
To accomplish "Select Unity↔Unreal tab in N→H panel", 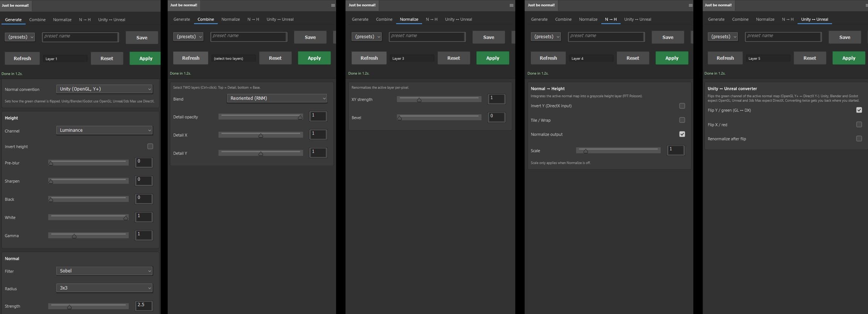I will [637, 19].
